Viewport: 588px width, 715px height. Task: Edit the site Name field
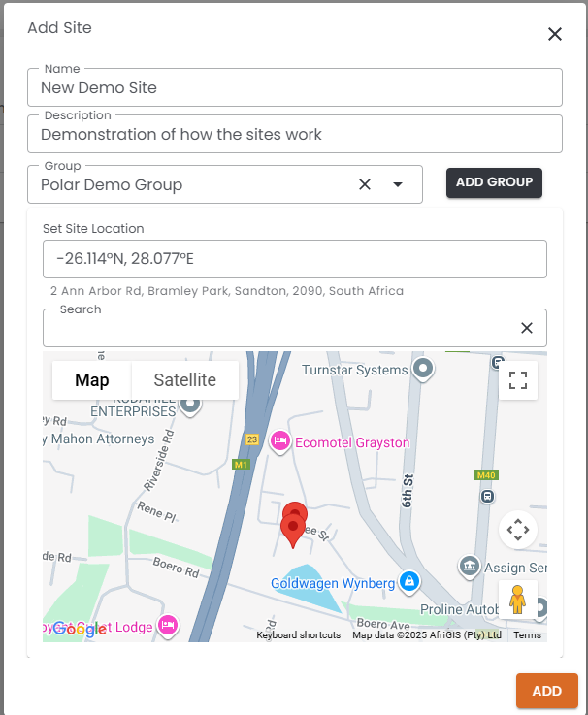(295, 87)
